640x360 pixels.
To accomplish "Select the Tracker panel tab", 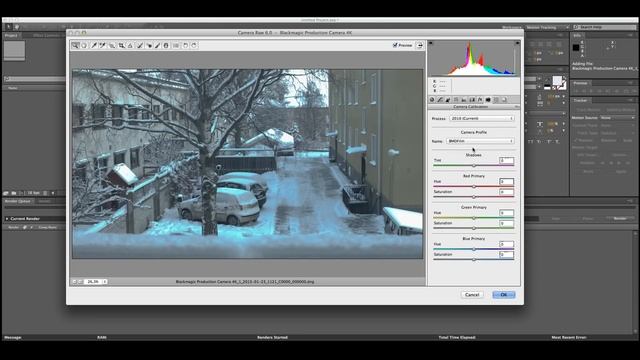I will click(x=580, y=100).
